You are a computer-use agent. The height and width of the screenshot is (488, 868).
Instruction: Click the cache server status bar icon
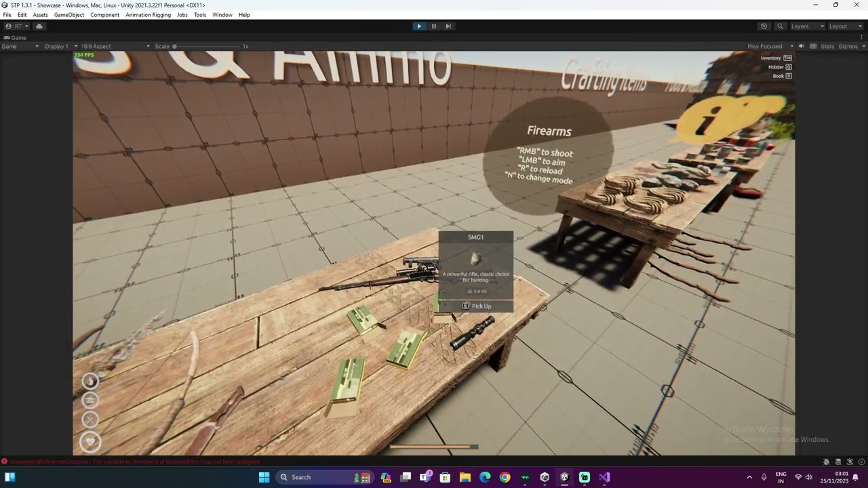[x=837, y=462]
